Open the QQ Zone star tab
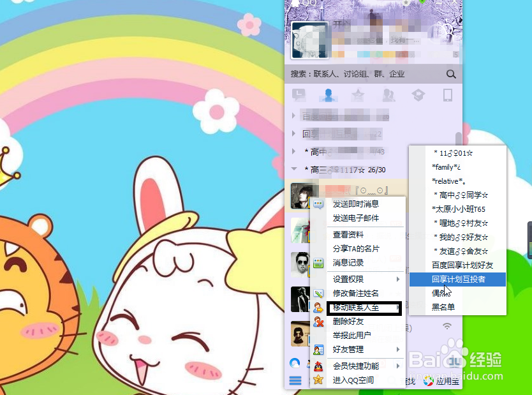Viewport: 532px width, 395px height. pyautogui.click(x=358, y=95)
